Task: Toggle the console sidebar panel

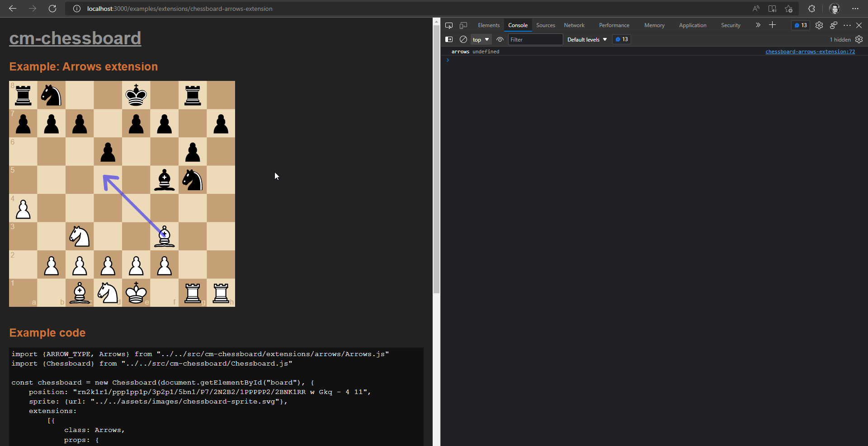Action: [449, 39]
